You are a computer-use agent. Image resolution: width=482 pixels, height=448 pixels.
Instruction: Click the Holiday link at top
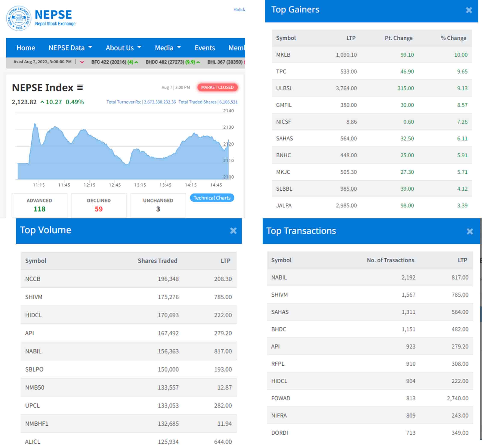coord(239,10)
